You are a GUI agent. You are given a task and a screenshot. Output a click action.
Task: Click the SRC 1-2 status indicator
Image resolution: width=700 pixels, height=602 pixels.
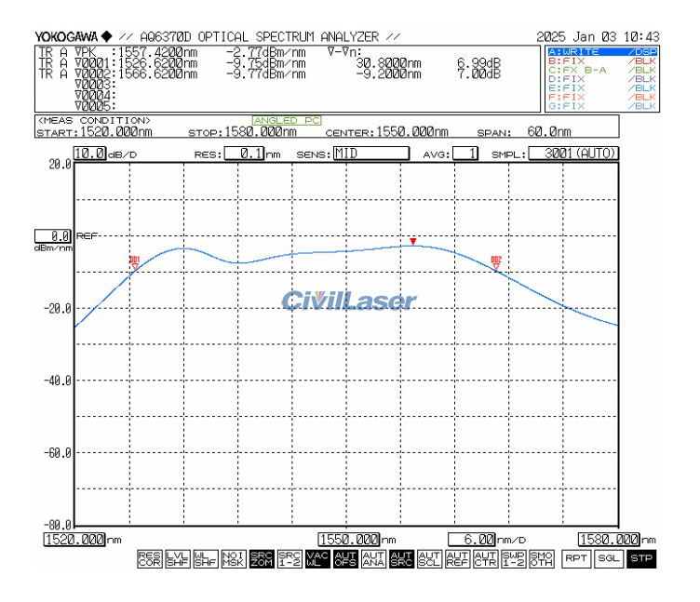[x=289, y=558]
